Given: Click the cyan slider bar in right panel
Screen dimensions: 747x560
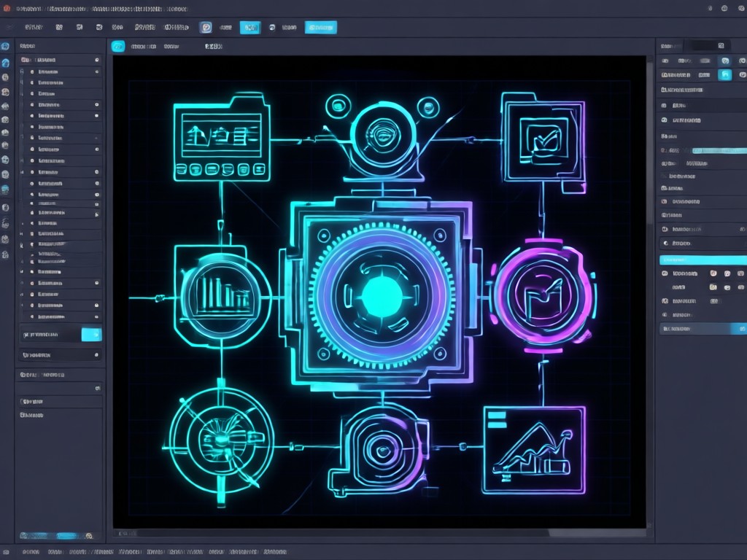Looking at the screenshot, I should 719,150.
